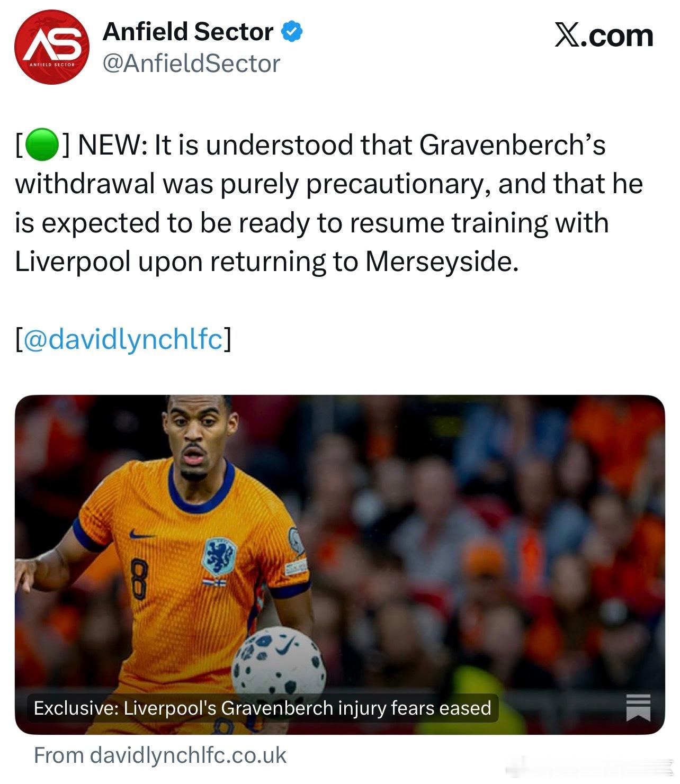The height and width of the screenshot is (784, 680).
Task: Follow the @davidlynchlfc mention link
Action: tap(123, 339)
